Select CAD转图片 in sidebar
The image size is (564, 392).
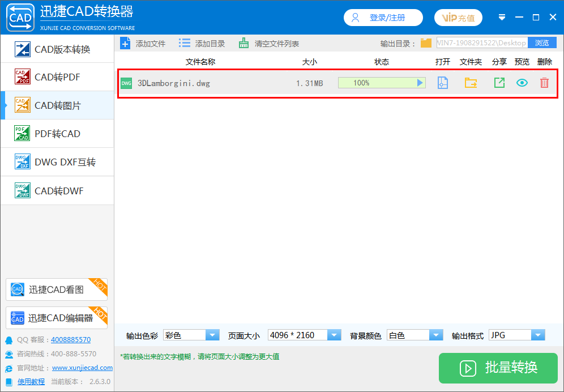57,105
